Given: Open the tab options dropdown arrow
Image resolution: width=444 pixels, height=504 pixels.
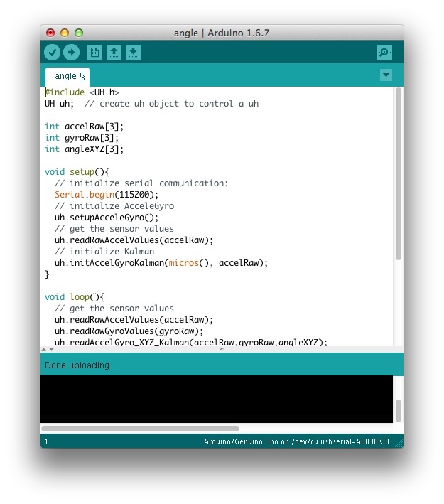Looking at the screenshot, I should click(386, 75).
